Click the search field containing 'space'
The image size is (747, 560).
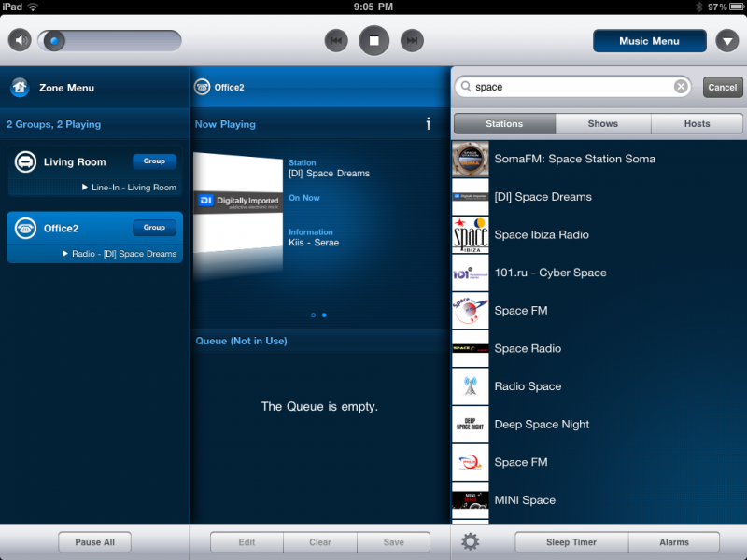coord(573,87)
